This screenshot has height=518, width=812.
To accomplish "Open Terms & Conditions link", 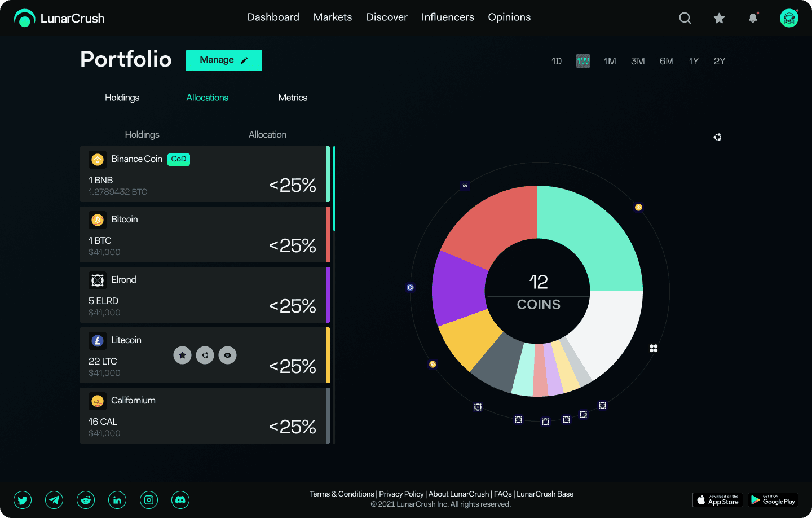I will pyautogui.click(x=342, y=494).
